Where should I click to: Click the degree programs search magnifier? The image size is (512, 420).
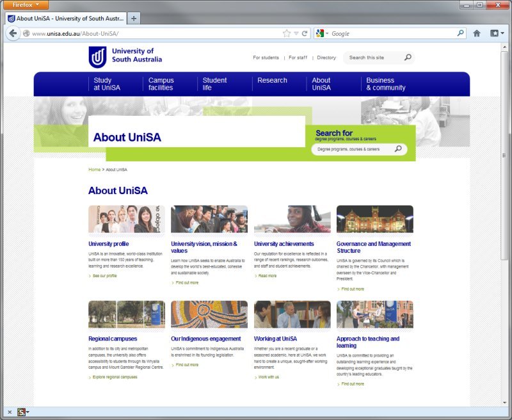[398, 149]
